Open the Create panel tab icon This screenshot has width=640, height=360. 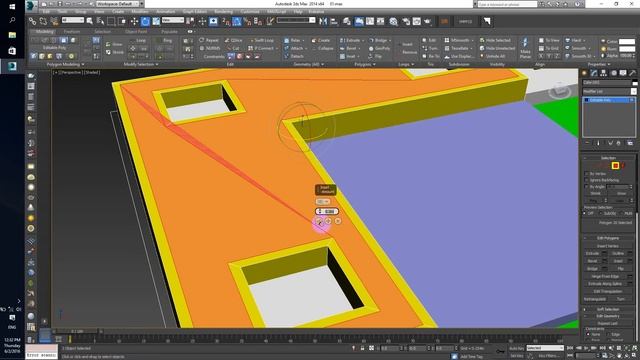pos(584,73)
